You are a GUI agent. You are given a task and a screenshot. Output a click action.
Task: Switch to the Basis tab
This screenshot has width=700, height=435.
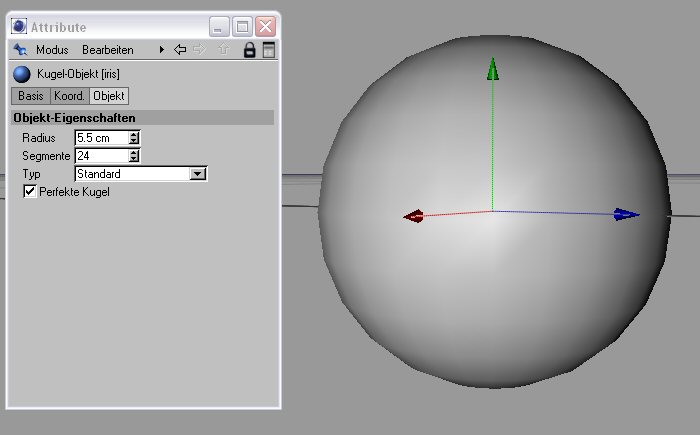pyautogui.click(x=30, y=96)
